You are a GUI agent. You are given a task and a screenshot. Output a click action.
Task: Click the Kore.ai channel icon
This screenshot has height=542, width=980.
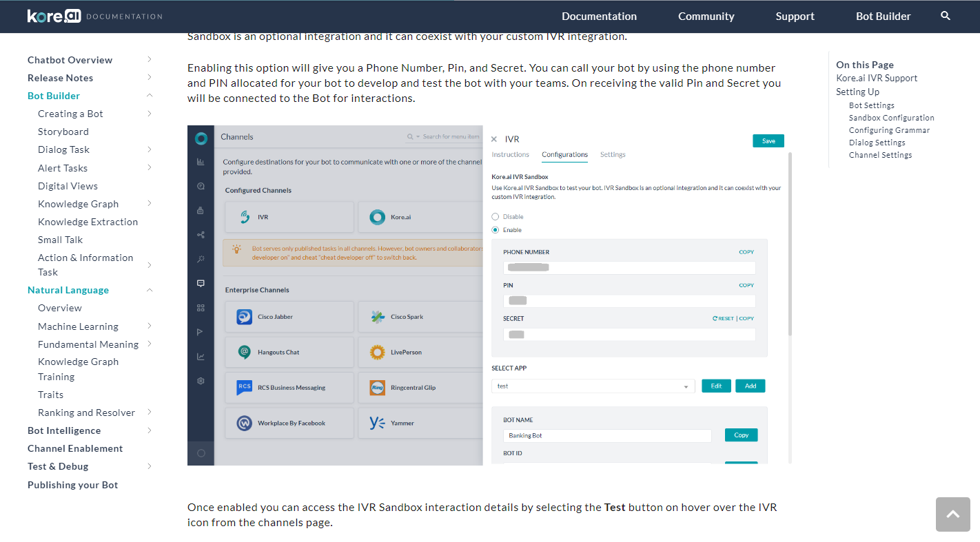click(377, 217)
